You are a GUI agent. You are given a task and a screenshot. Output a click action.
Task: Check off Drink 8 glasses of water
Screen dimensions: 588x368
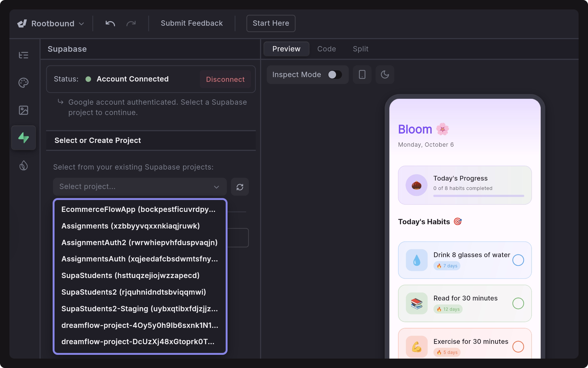click(x=518, y=260)
